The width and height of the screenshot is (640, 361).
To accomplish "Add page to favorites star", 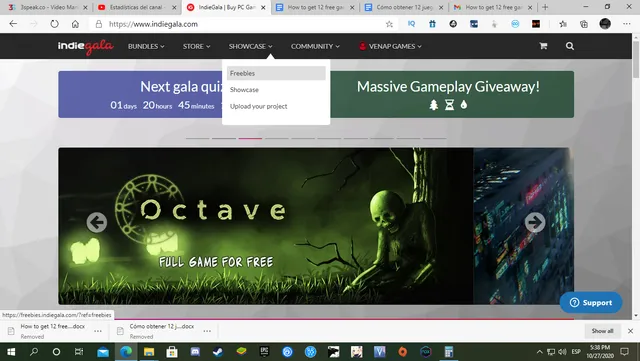I will click(x=389, y=24).
